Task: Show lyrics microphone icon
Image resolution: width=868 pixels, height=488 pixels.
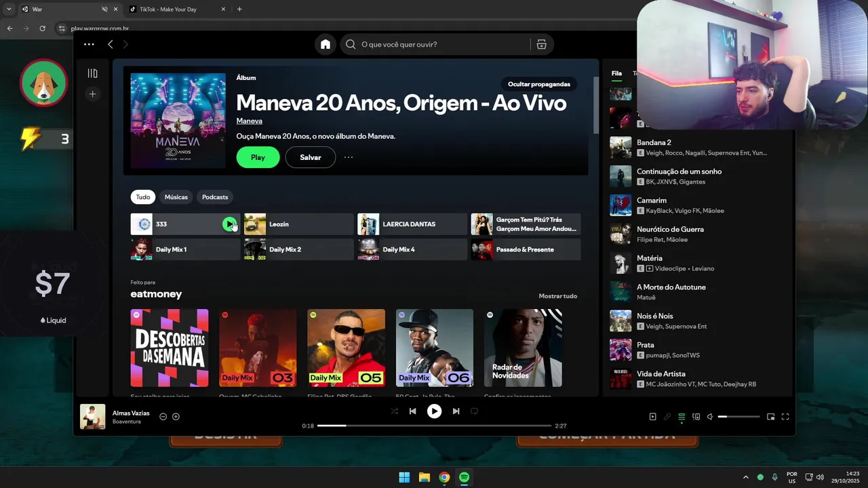Action: click(x=667, y=417)
